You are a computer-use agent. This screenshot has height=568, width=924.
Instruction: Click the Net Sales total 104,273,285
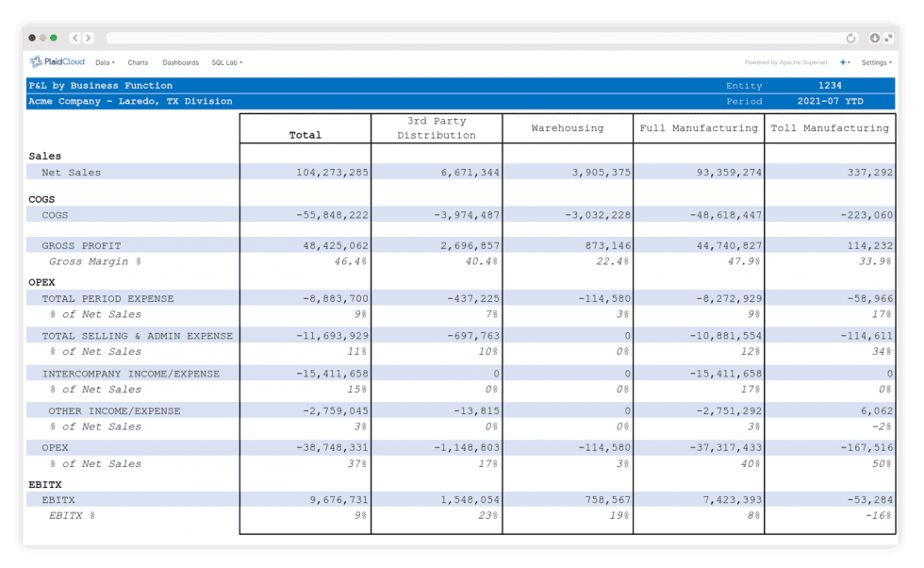tap(332, 173)
